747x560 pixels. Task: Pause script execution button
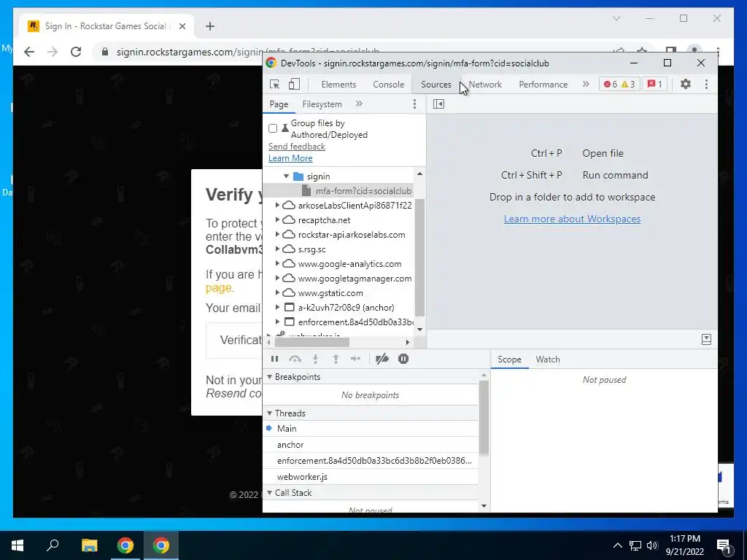coord(274,359)
